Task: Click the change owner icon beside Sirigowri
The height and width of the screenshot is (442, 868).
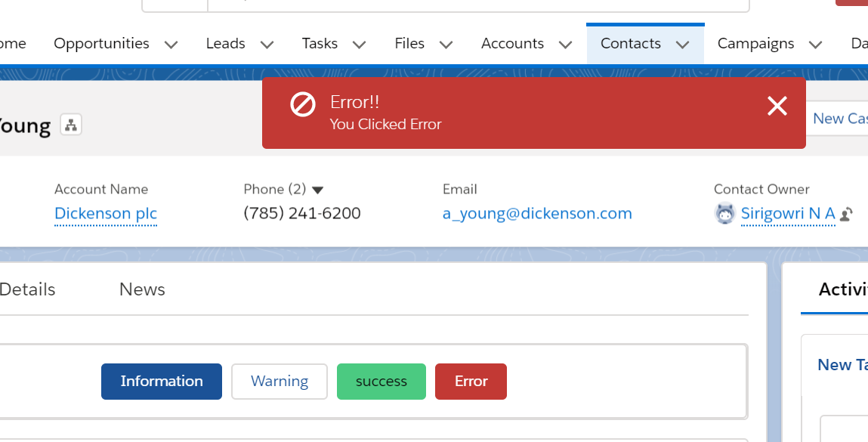Action: click(x=846, y=214)
